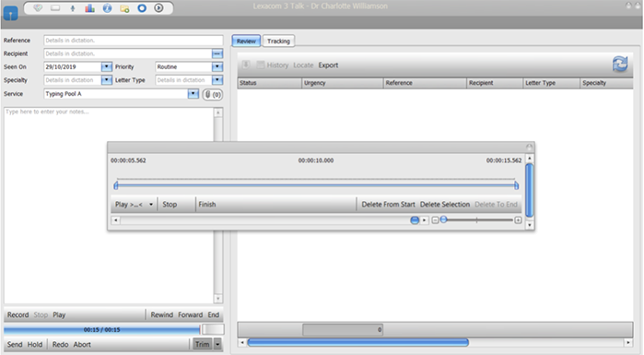
Task: Click the folder with green plus icon
Action: tap(124, 8)
